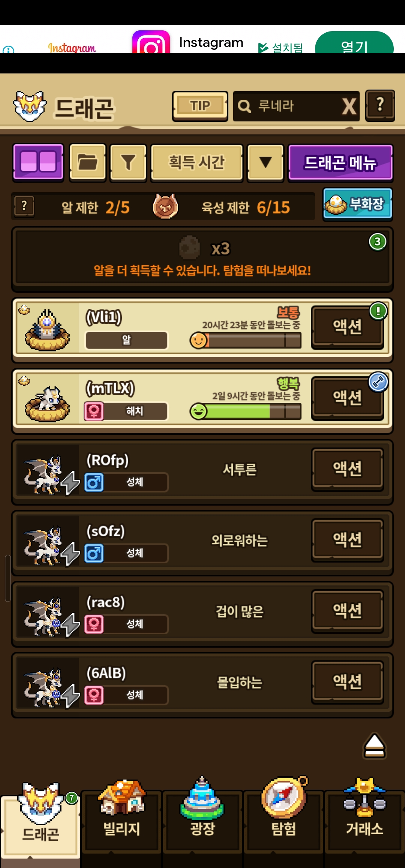This screenshot has height=868, width=405.
Task: Open the folder icon button
Action: coord(88,163)
